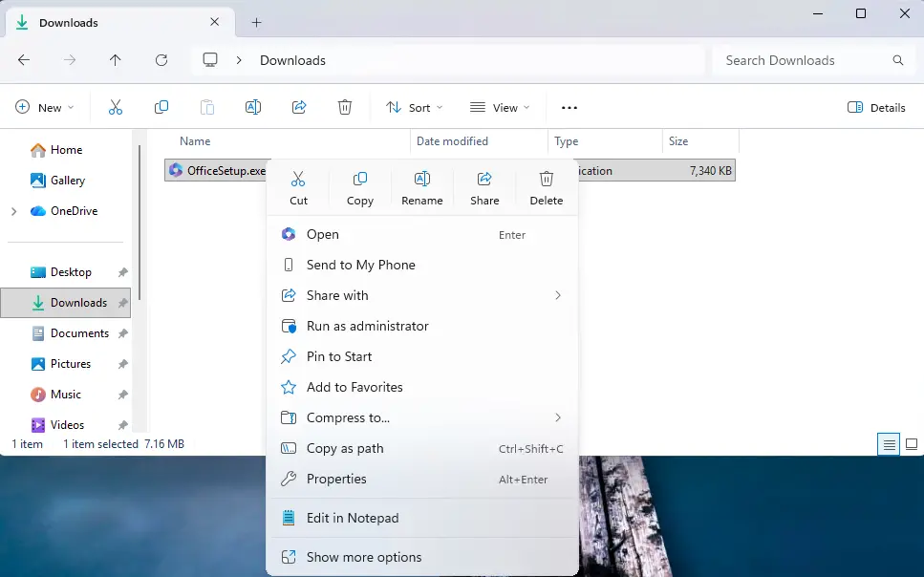Open the Sort dropdown
The height and width of the screenshot is (577, 924).
tap(414, 107)
